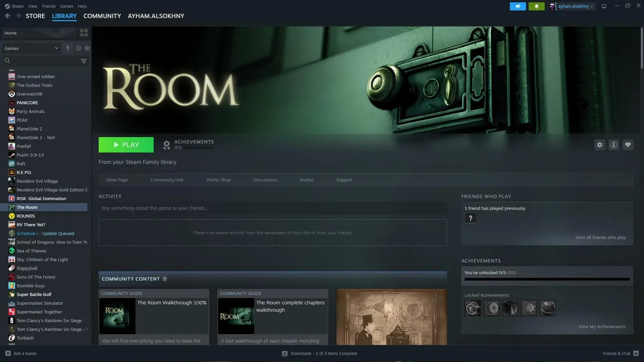Click the Raft game icon
This screenshot has width=644, height=362.
[12, 164]
